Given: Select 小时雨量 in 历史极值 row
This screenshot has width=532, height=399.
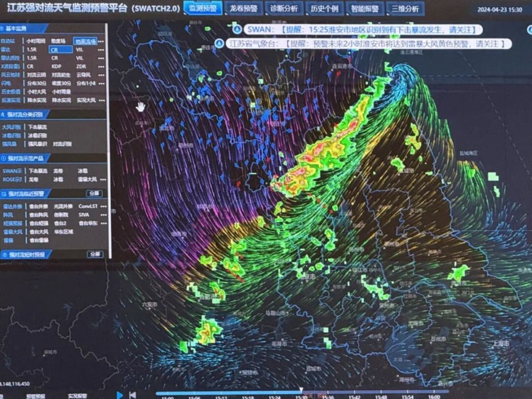Looking at the screenshot, I should click(x=62, y=91).
